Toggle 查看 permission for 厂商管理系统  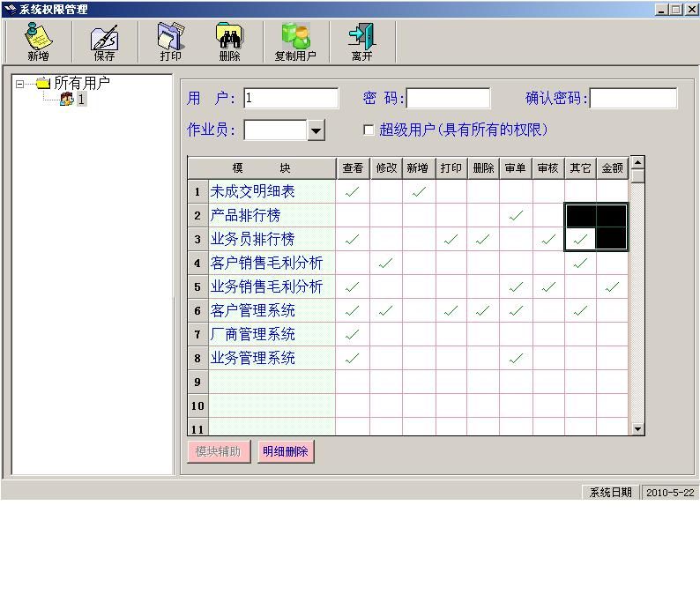tap(353, 334)
